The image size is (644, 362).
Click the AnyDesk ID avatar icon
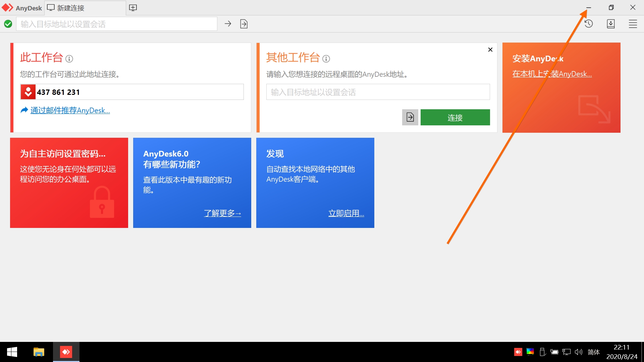28,92
